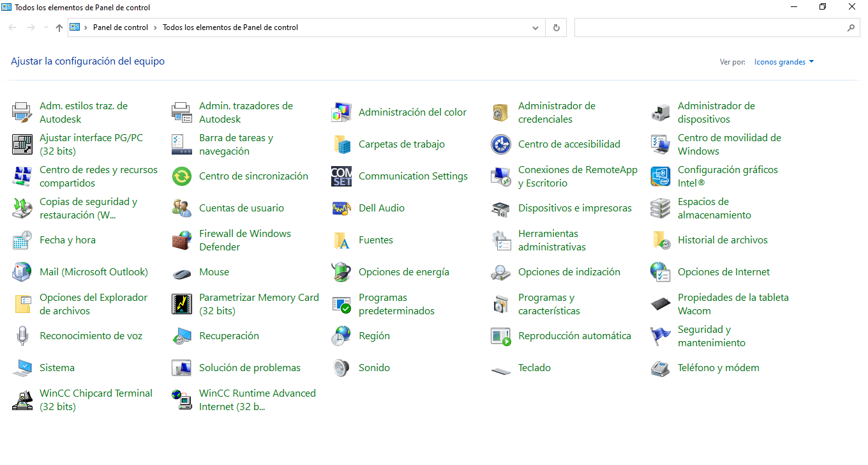The height and width of the screenshot is (465, 868).
Task: Click the Parametrizar Memory Card icon
Action: tap(182, 304)
